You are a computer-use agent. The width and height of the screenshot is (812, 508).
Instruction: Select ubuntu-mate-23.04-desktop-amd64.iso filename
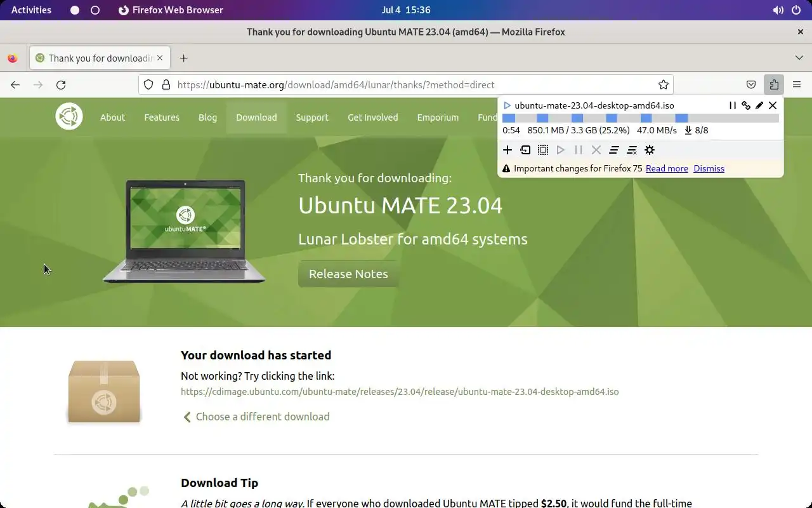point(594,105)
